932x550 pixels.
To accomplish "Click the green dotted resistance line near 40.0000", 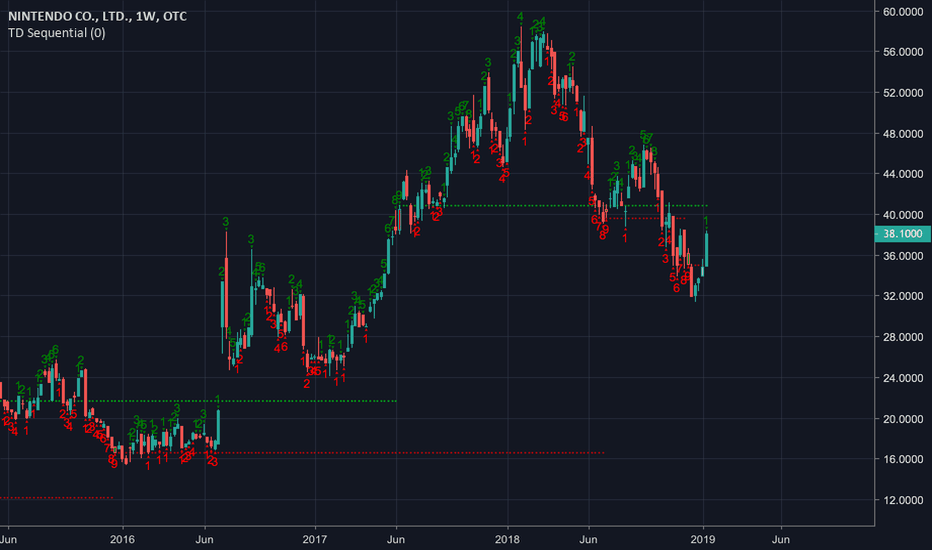I will click(x=553, y=206).
